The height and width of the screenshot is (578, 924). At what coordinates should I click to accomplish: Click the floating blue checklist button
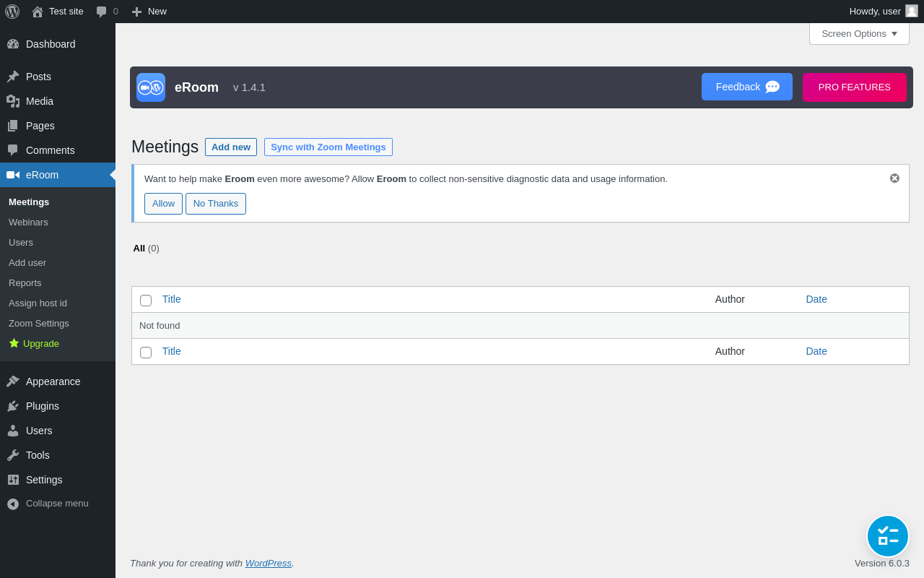[x=888, y=536]
